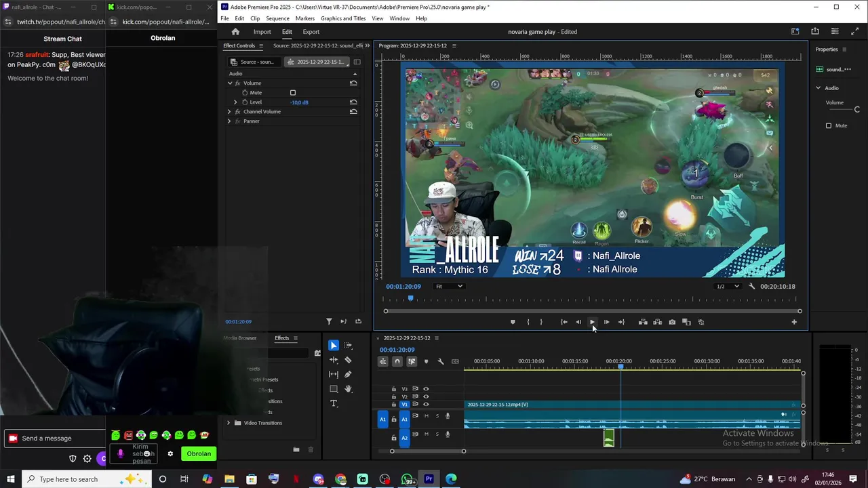Step back one frame
This screenshot has width=868, height=488.
(x=578, y=322)
